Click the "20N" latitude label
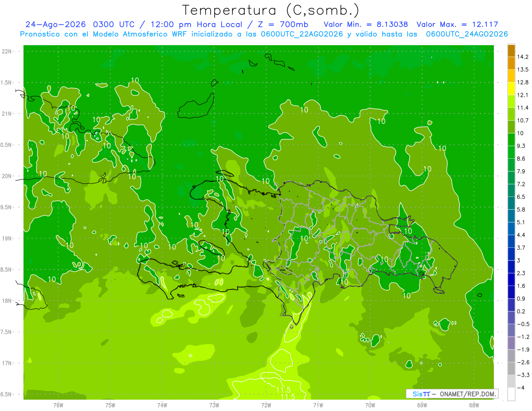Screen dimensions: 532x411 [7, 176]
